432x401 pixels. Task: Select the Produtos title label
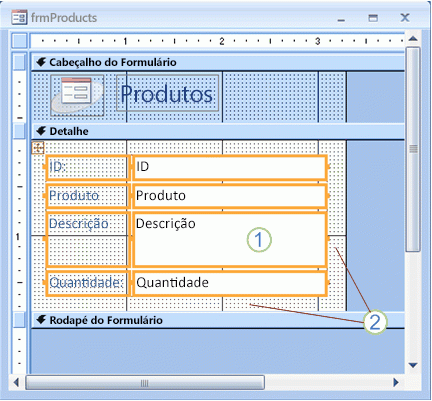[x=167, y=93]
